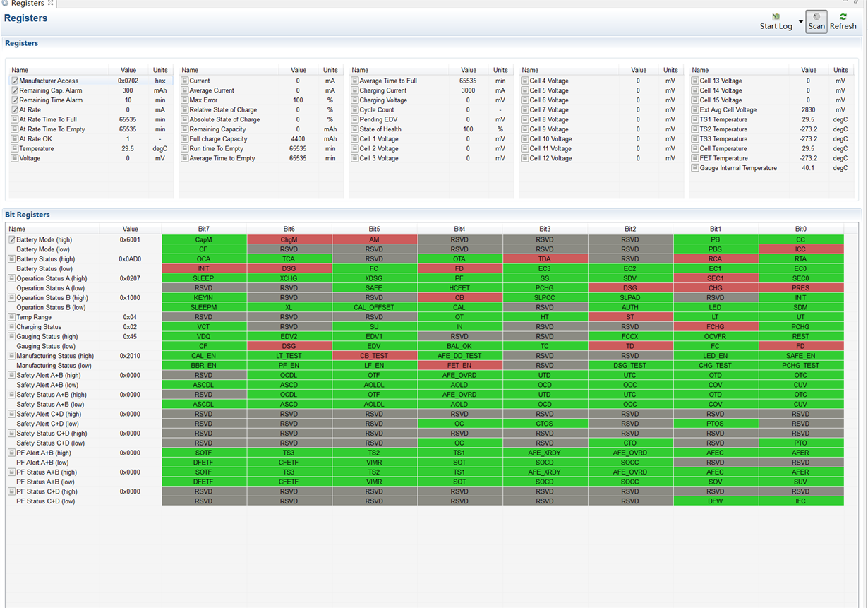Click Value header in Bit Registers table
The width and height of the screenshot is (868, 608).
[130, 229]
